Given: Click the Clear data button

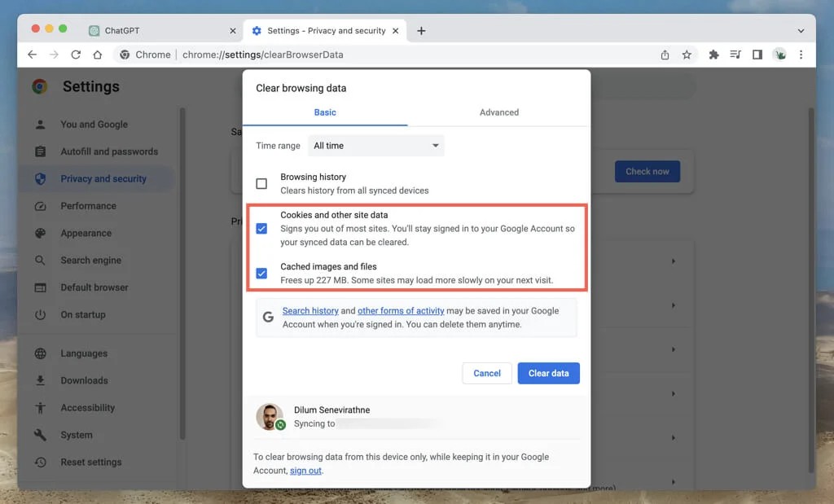Looking at the screenshot, I should 548,373.
